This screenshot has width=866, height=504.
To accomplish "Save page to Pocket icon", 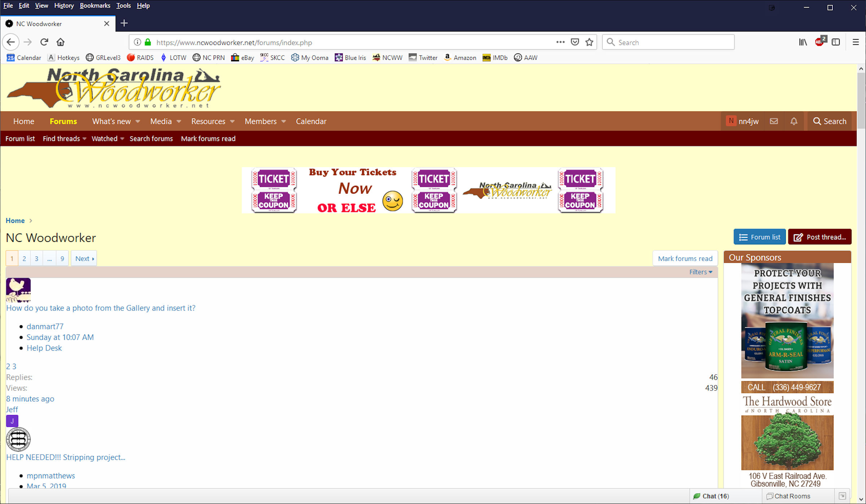I will (575, 42).
